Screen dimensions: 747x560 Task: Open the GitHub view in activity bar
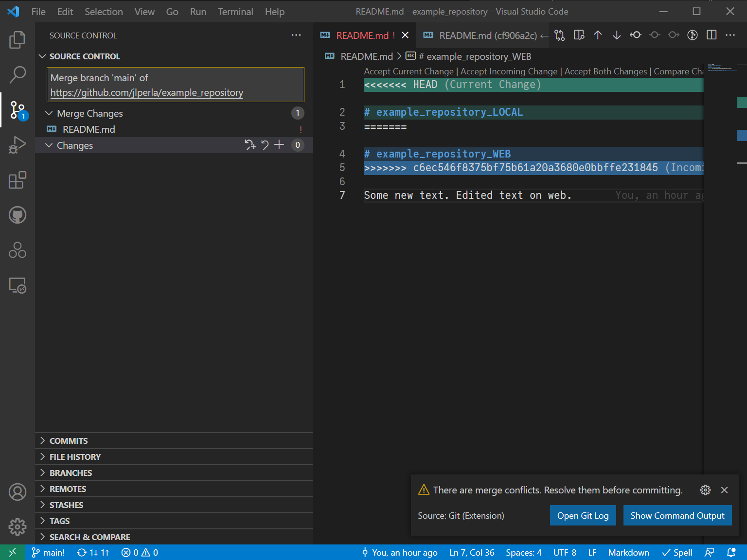18,215
